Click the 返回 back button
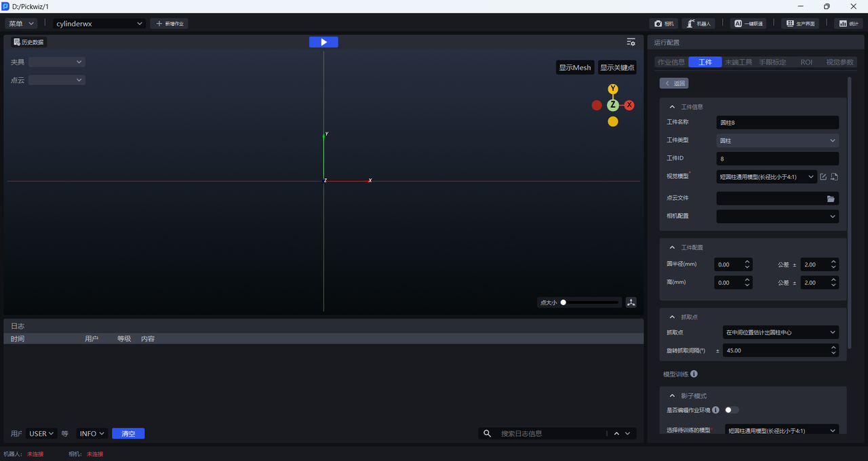The image size is (868, 461). coord(674,83)
